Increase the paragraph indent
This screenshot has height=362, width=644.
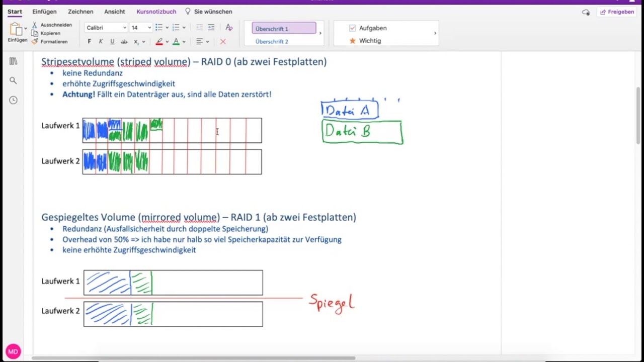pyautogui.click(x=211, y=28)
